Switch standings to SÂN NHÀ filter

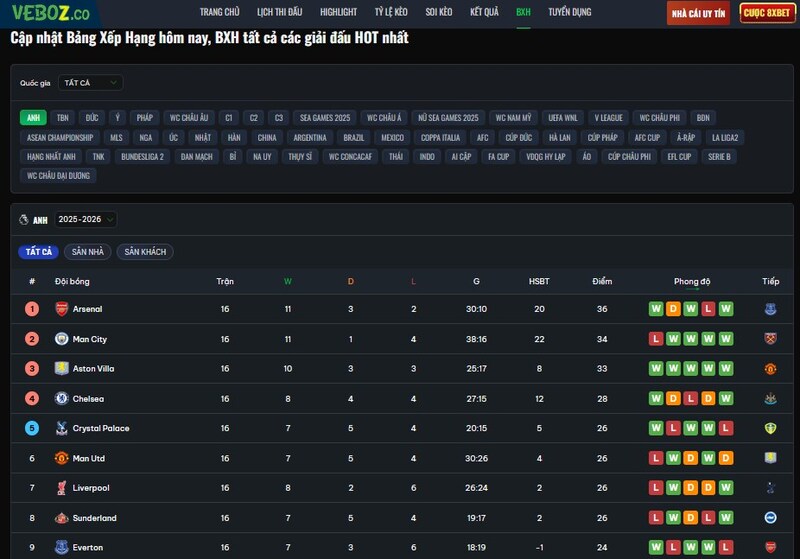coord(88,252)
